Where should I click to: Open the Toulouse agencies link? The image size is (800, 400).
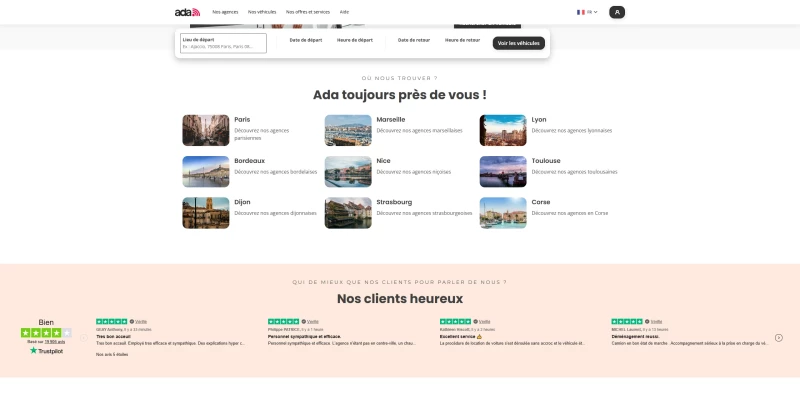546,161
